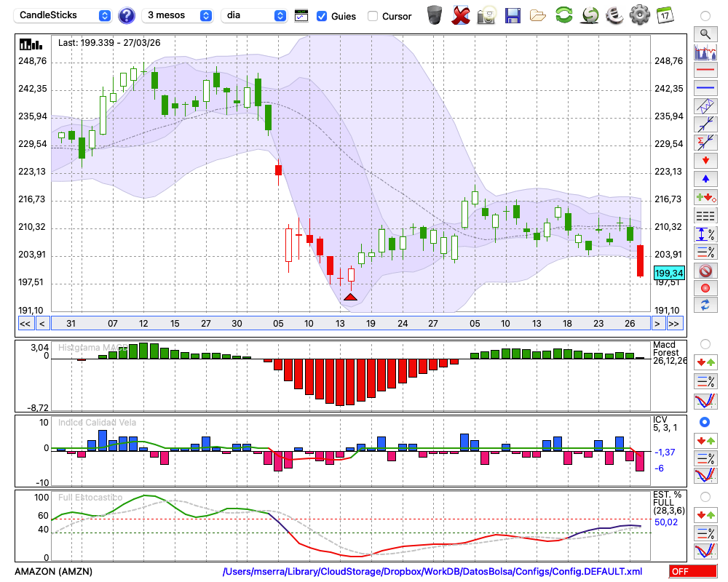728x582 pixels.
Task: Click the >> scroll-to-end button
Action: (674, 323)
